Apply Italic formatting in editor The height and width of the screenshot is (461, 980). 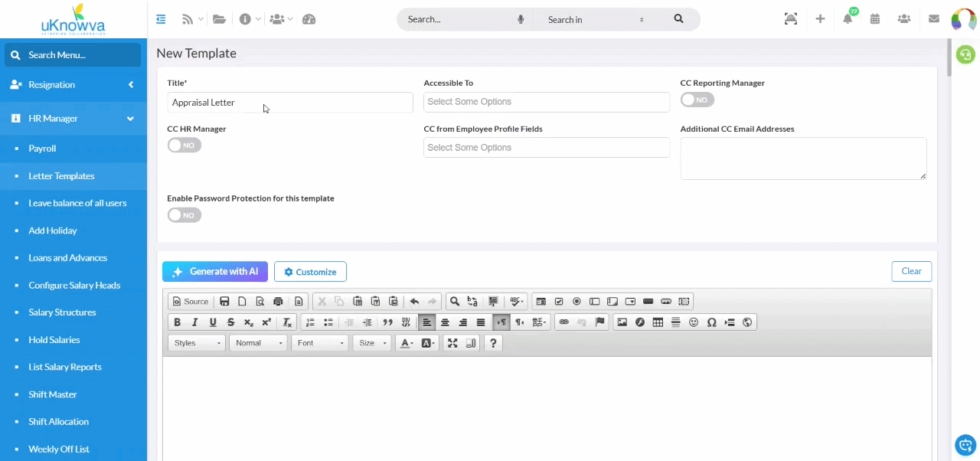coord(194,322)
